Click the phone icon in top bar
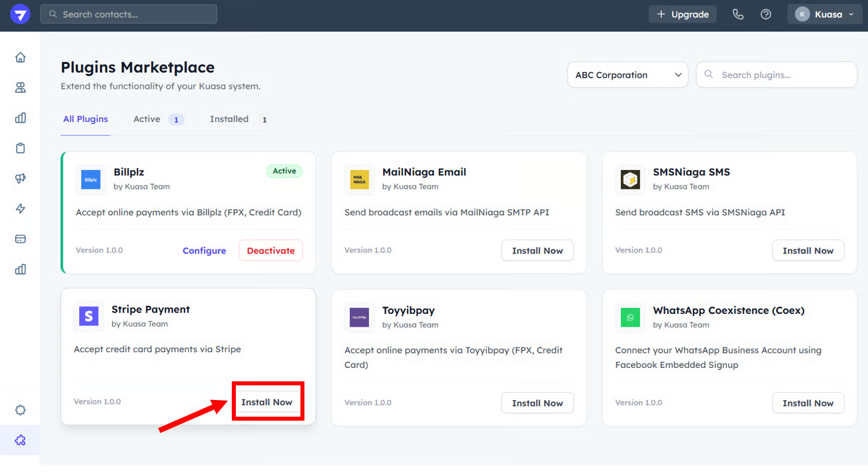The height and width of the screenshot is (476, 868). pyautogui.click(x=737, y=14)
